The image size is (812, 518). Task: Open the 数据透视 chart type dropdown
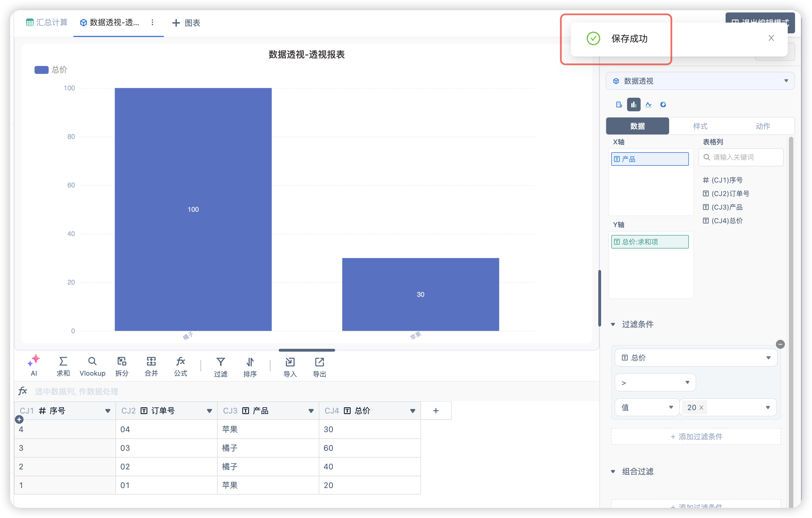[700, 81]
